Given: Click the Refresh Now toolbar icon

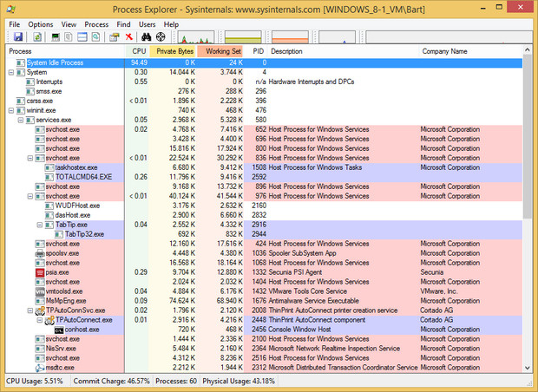Looking at the screenshot, I should tap(37, 36).
